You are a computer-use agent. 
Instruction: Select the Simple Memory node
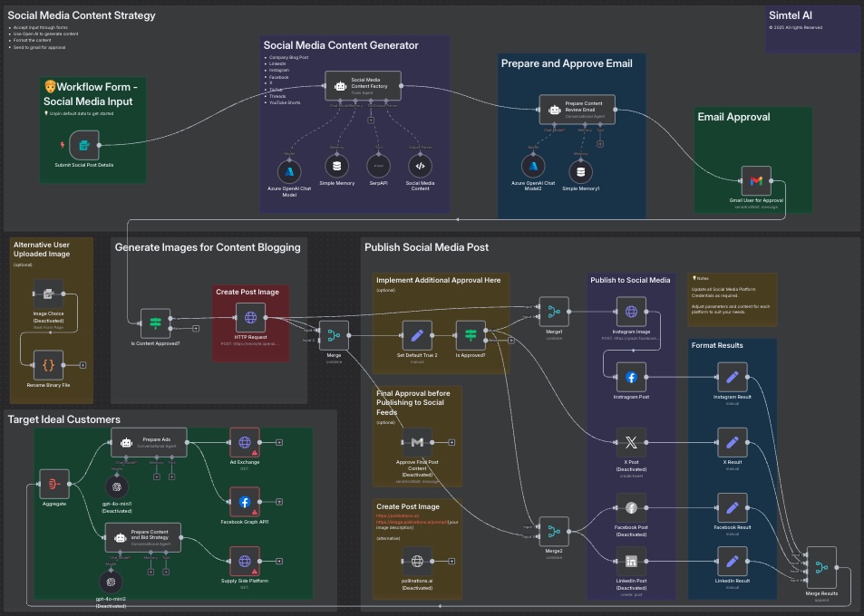click(x=336, y=166)
